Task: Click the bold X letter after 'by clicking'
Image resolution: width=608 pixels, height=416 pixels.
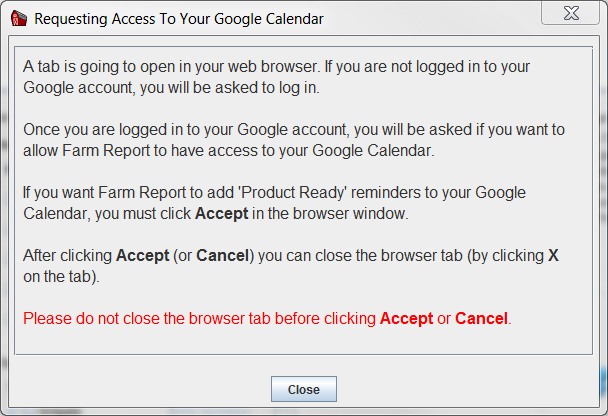Action: coord(553,255)
